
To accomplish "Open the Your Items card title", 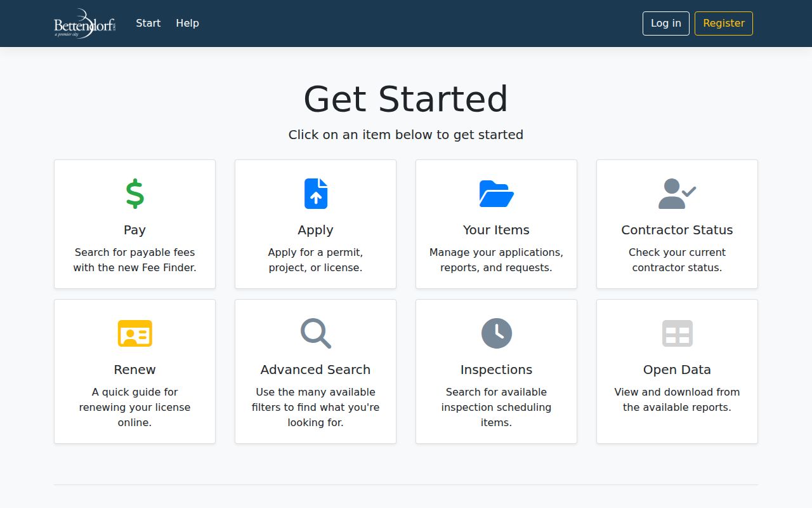I will pos(496,230).
